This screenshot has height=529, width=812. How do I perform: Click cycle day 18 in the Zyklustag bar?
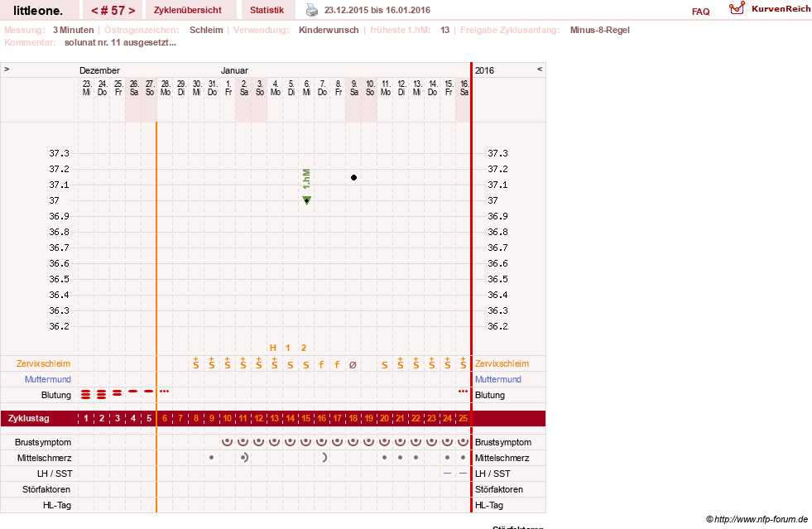pyautogui.click(x=353, y=418)
